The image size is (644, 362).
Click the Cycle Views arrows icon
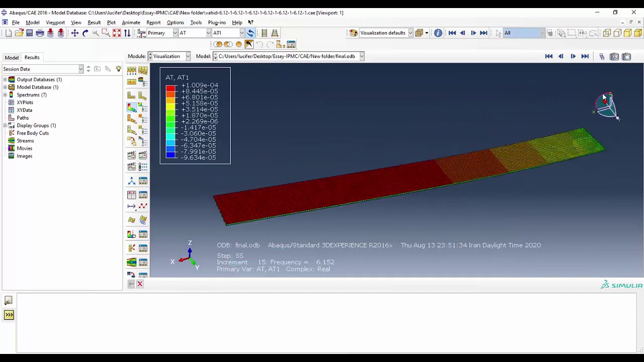(x=127, y=33)
